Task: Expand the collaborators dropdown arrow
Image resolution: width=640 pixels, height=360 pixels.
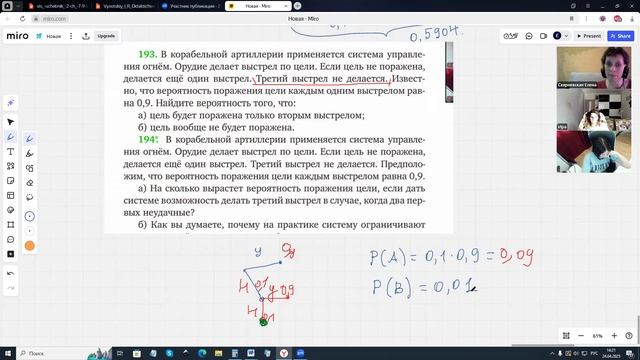Action: click(x=566, y=36)
